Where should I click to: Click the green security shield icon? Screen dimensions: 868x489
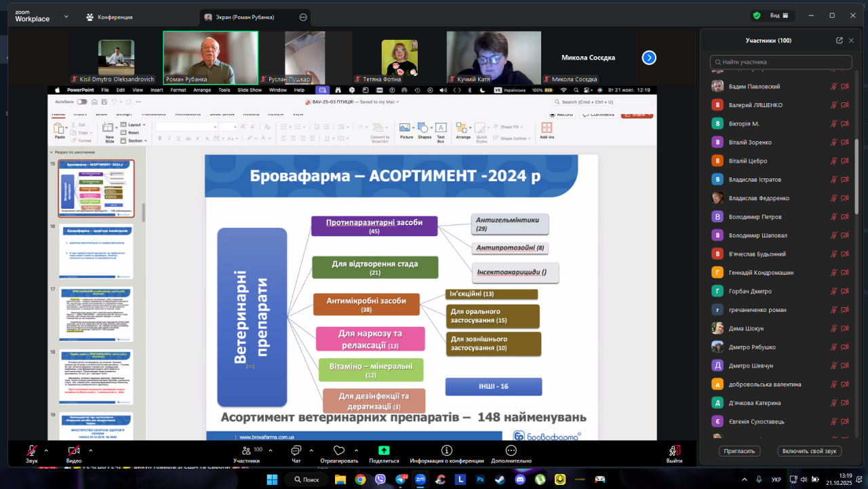pos(756,16)
